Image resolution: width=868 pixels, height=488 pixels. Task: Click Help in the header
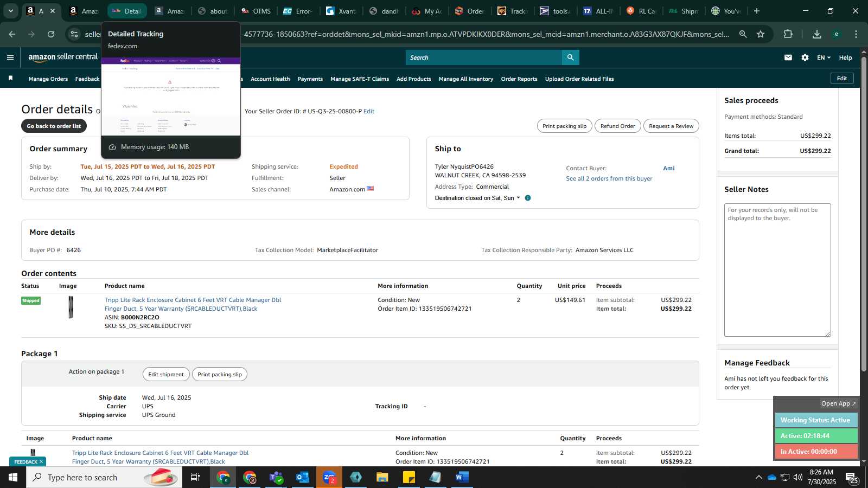tap(845, 57)
